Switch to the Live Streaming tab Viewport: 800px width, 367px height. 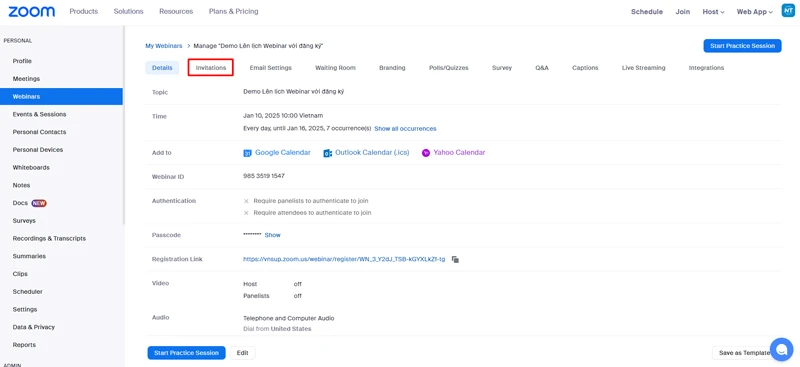(643, 68)
